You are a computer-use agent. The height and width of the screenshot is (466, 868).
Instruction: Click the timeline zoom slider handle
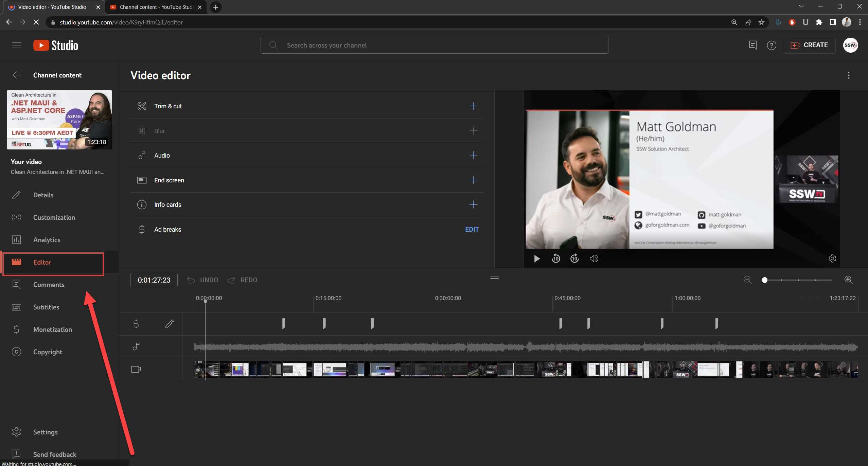click(764, 280)
